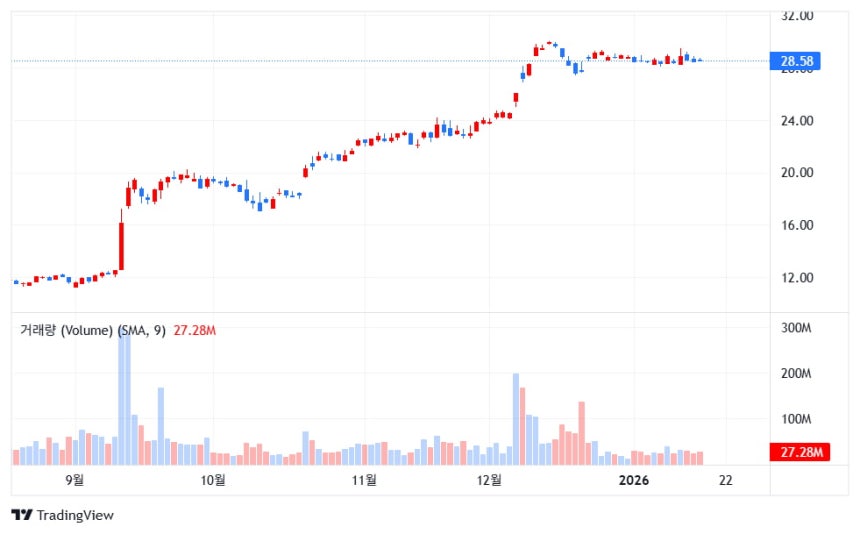The height and width of the screenshot is (534, 860).
Task: Click the 20.00 price scale label
Action: click(797, 173)
